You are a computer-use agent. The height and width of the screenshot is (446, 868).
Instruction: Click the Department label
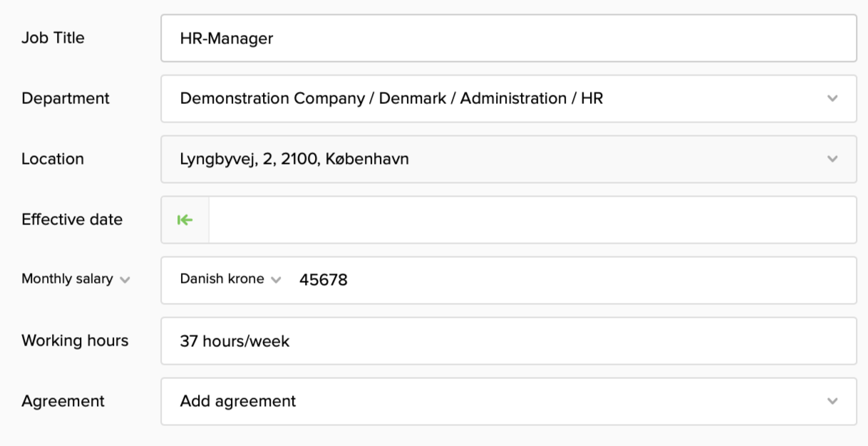(66, 98)
